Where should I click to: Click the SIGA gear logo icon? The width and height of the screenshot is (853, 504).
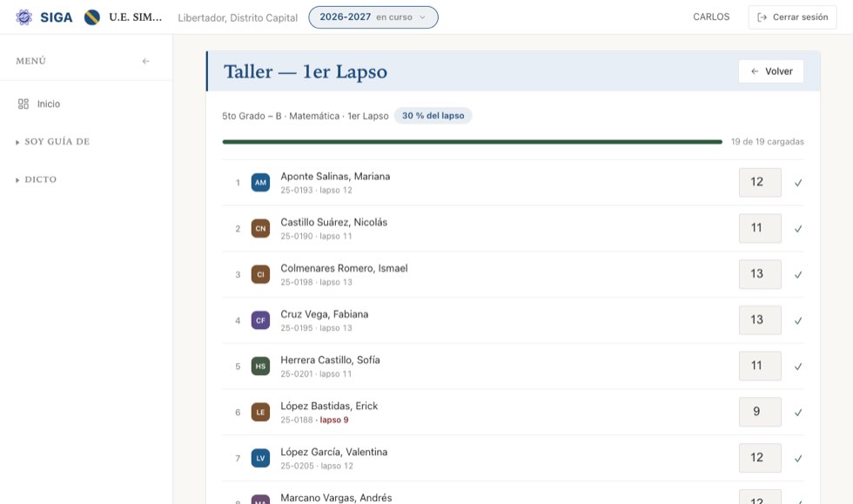coord(24,17)
